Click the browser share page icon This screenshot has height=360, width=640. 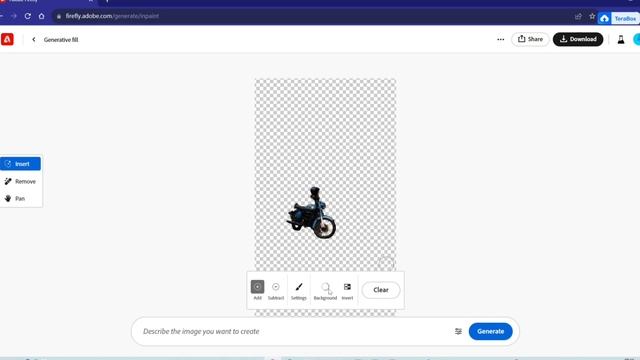[x=578, y=16]
